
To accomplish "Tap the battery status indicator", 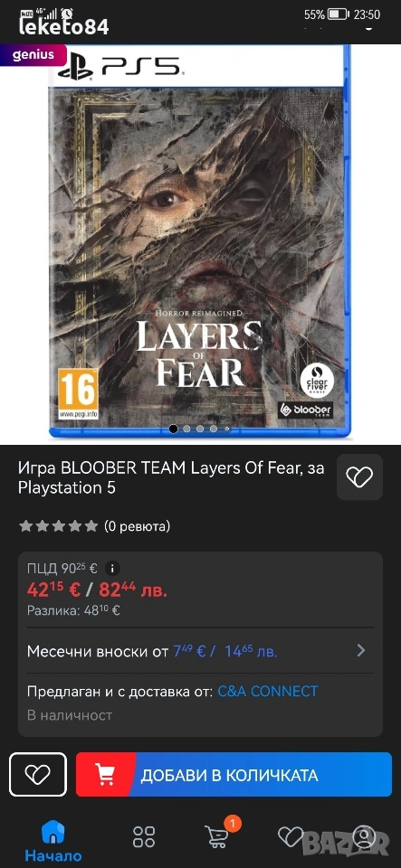I will [x=338, y=14].
